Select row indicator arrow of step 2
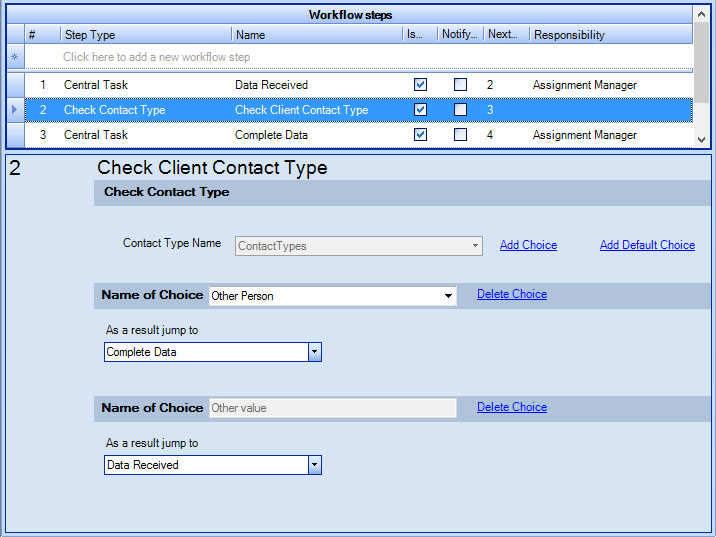The image size is (716, 537). tap(14, 110)
